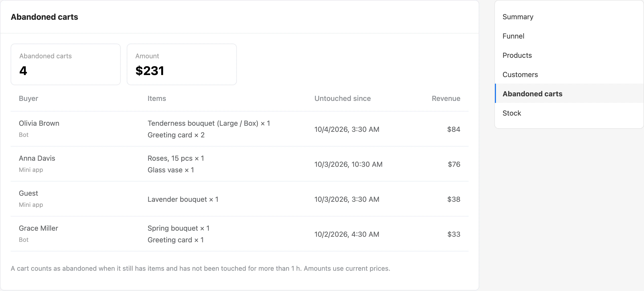Click Tenderness bouquet (Large / Box) item
This screenshot has height=291, width=644.
point(209,123)
